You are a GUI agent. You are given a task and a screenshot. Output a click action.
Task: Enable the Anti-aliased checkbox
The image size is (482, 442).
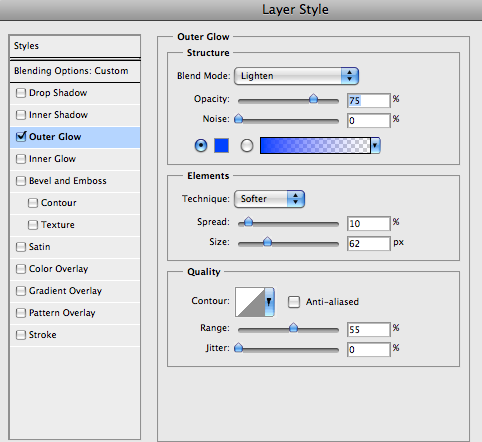[294, 302]
